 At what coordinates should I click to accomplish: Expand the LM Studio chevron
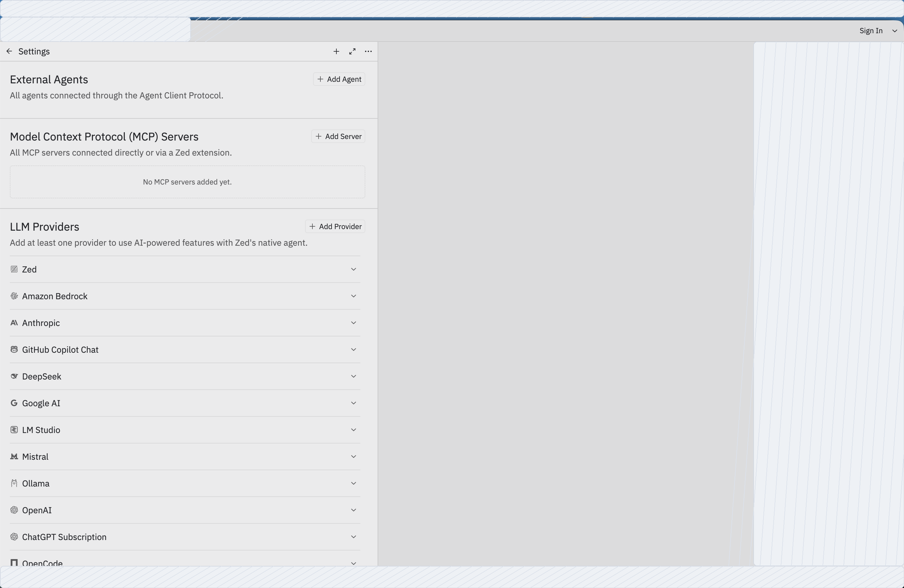click(354, 430)
